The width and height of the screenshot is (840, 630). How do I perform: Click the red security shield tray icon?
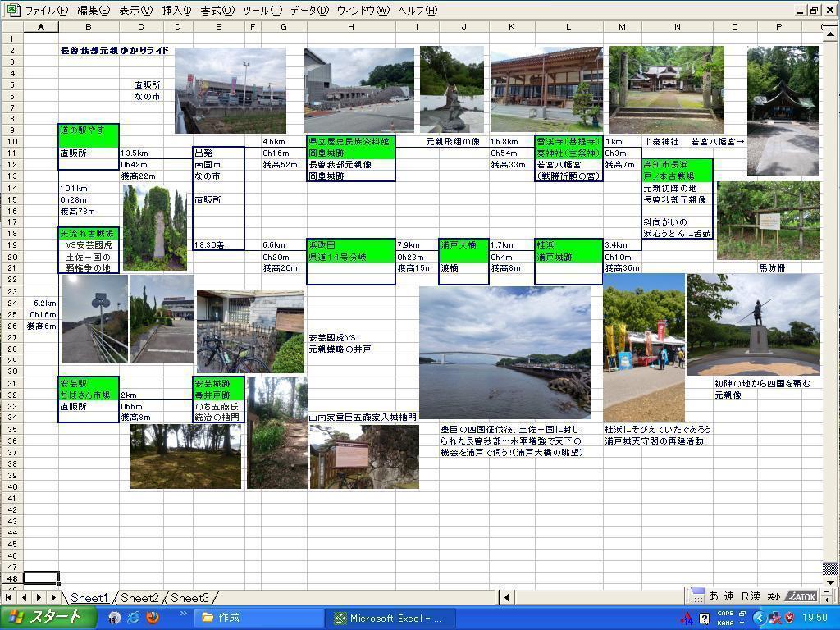[789, 618]
